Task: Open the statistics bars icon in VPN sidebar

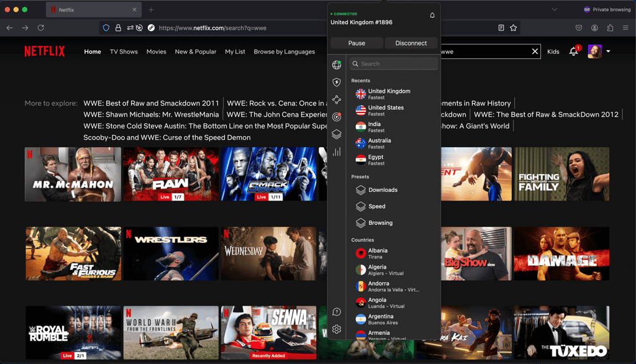Action: pos(337,152)
